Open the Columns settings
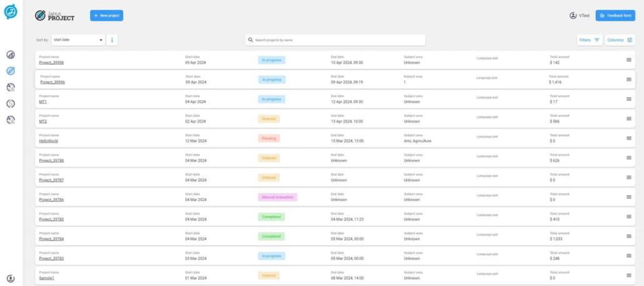644x286 pixels. point(620,40)
